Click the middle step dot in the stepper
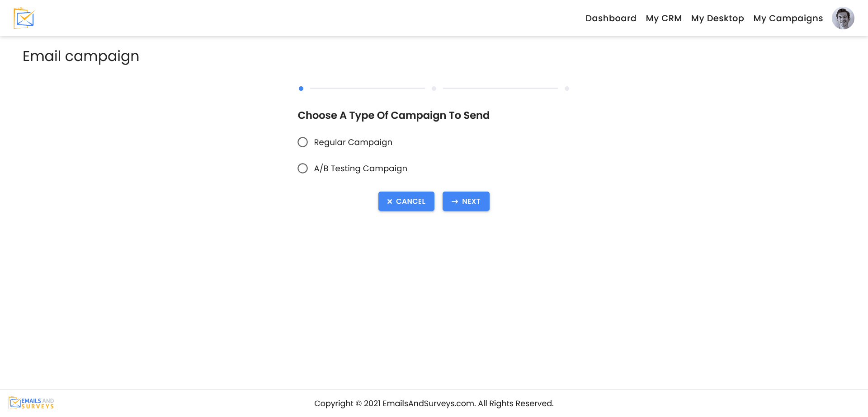The height and width of the screenshot is (417, 868). coord(434,89)
